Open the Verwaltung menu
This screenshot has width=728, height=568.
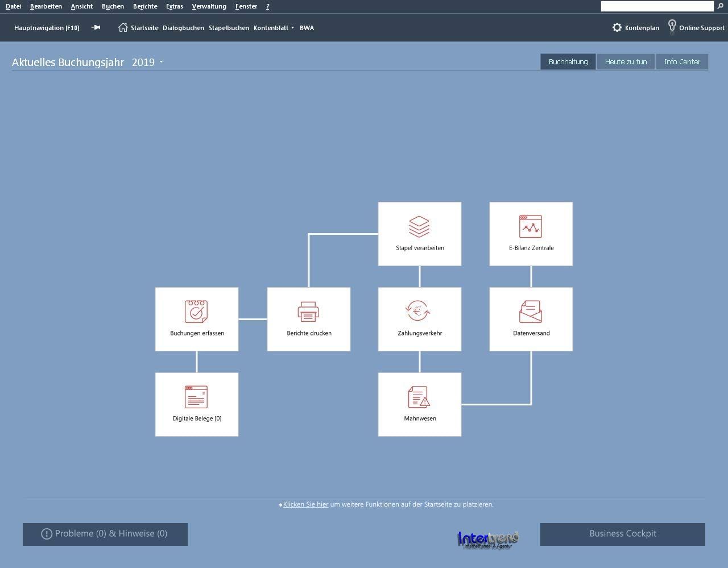[209, 6]
